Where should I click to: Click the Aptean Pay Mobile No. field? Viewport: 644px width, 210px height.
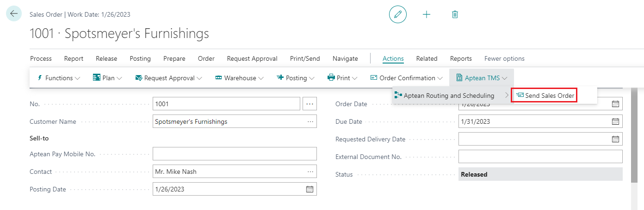[235, 154]
